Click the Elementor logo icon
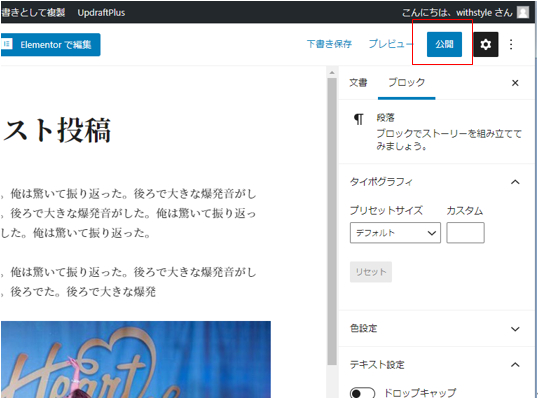Screen dimensions: 538x398 point(7,44)
